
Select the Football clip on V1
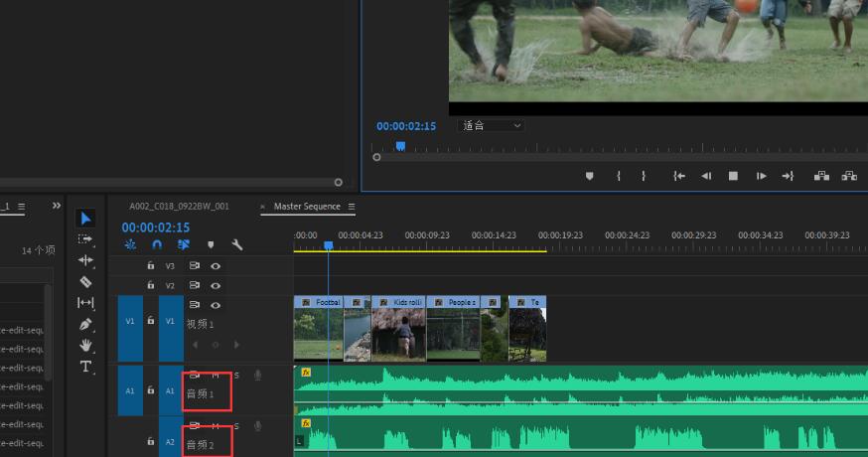click(319, 329)
